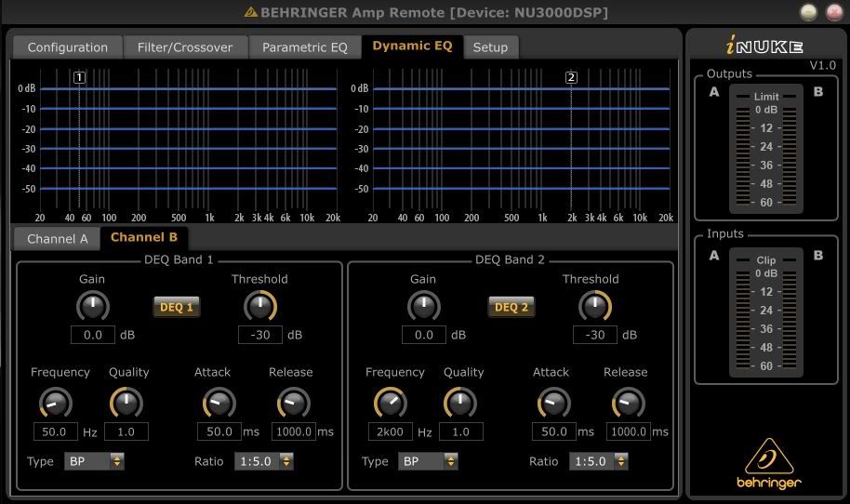The image size is (850, 504).
Task: Click Band 1 Gain value field 0.0
Action: [93, 335]
